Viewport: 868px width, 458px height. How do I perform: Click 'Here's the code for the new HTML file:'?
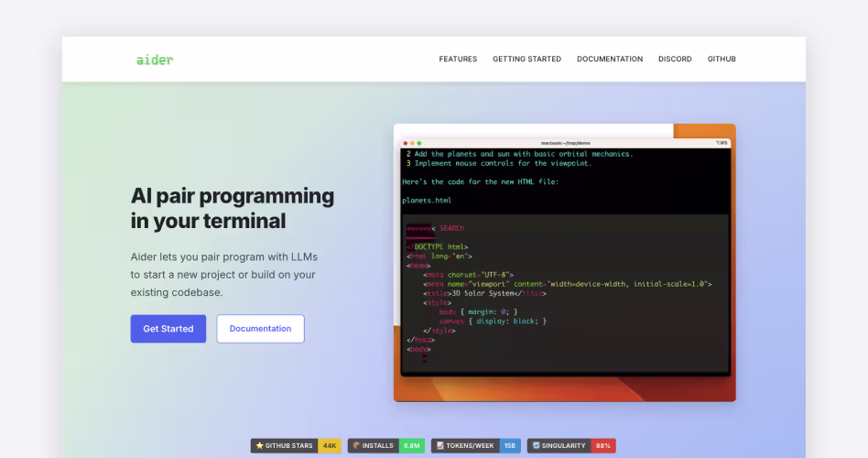pos(481,181)
